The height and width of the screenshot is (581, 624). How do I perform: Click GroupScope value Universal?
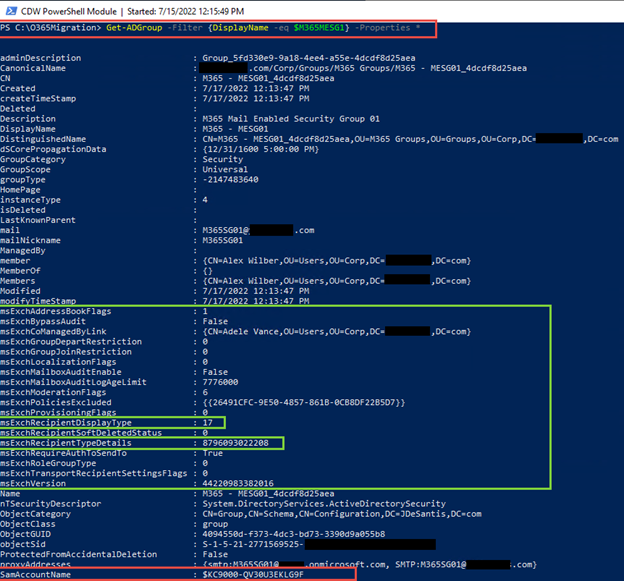225,170
